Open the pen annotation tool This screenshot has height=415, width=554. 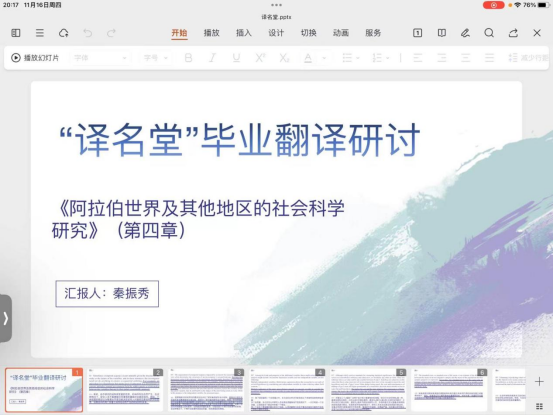[465, 33]
